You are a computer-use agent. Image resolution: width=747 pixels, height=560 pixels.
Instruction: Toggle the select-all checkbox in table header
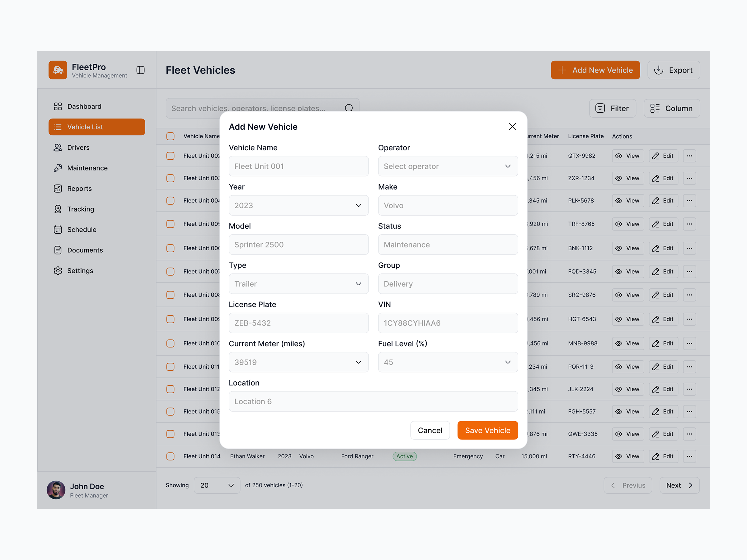click(170, 136)
